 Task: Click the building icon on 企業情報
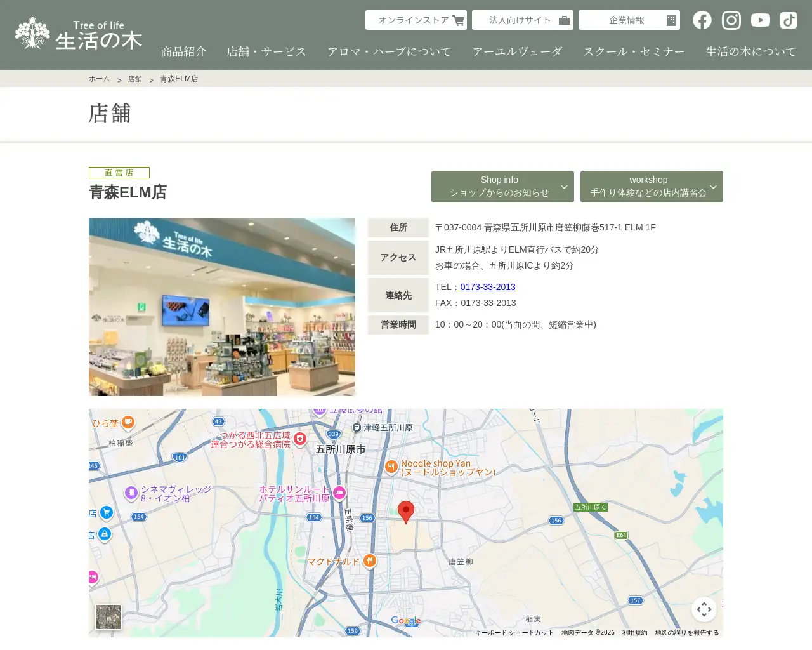[x=671, y=20]
